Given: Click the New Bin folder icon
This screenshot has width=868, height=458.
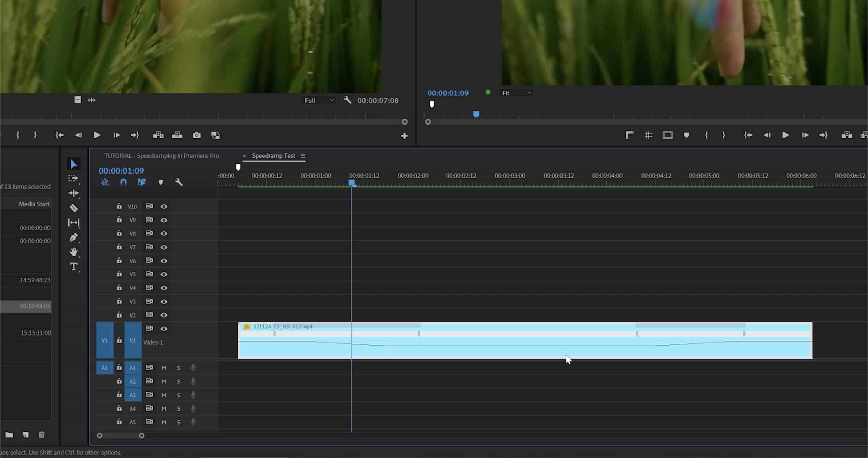Looking at the screenshot, I should point(9,435).
